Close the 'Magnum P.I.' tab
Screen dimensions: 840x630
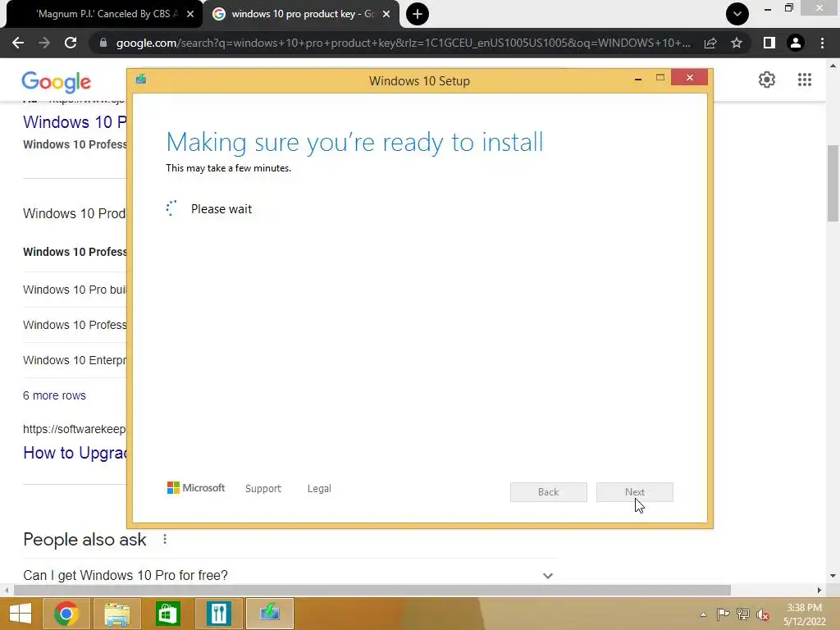tap(190, 14)
